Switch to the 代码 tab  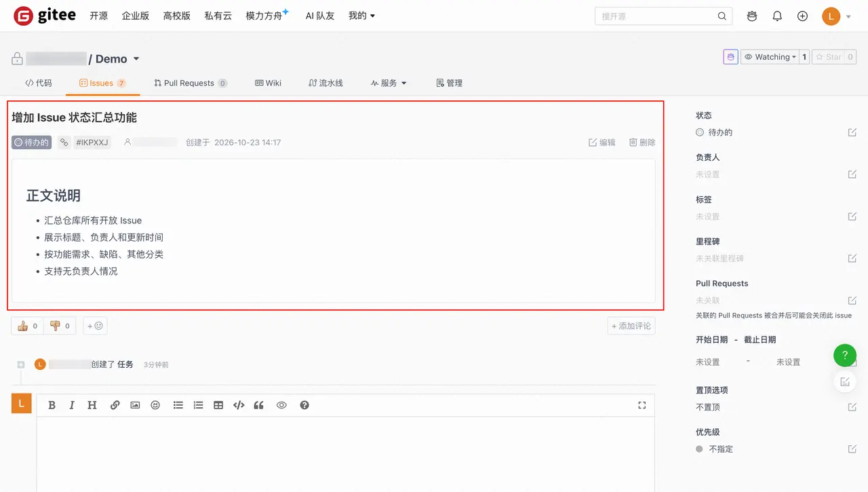[x=39, y=83]
